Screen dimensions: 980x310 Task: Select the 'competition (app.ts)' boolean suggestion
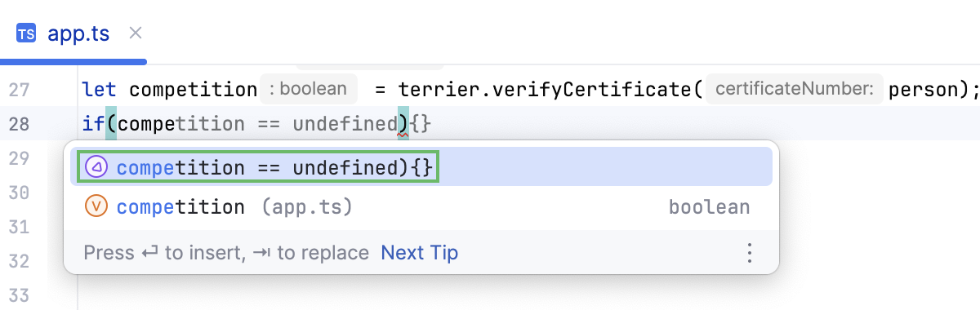pyautogui.click(x=421, y=206)
